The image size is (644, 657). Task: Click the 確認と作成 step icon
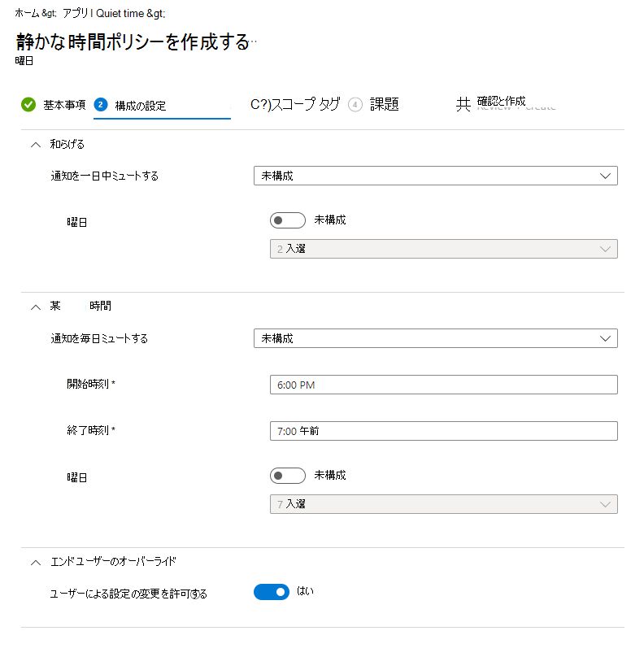coord(461,104)
